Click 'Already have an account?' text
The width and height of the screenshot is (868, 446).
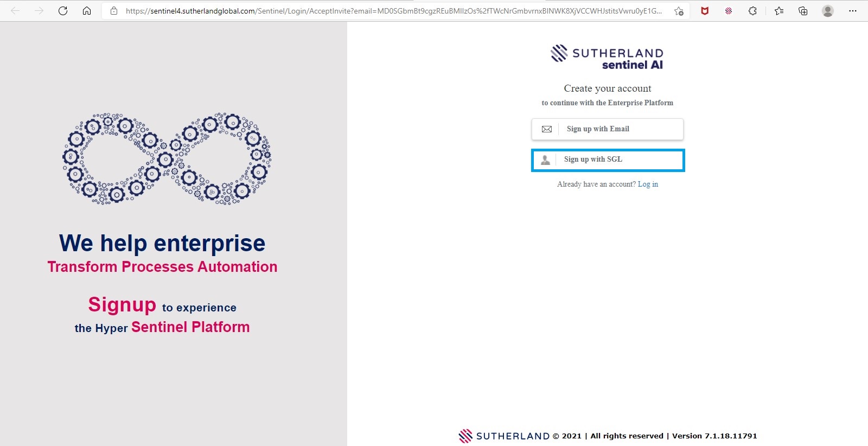pos(596,184)
